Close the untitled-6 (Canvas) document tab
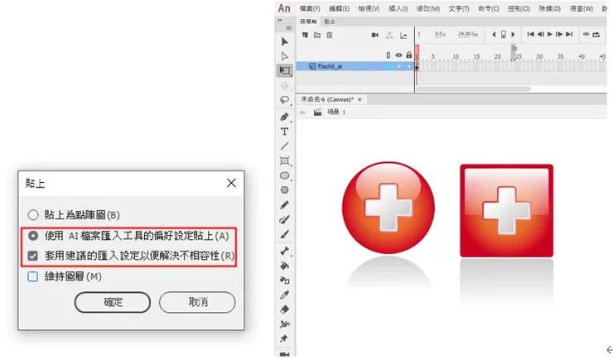This screenshot has width=613, height=364. click(360, 99)
